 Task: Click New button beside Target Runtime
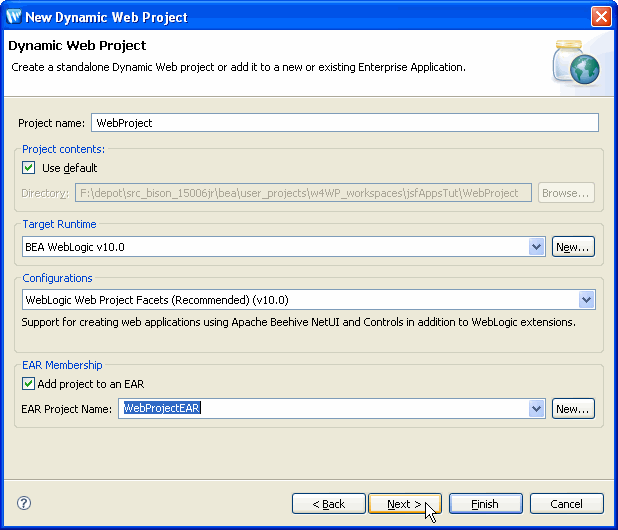coord(573,247)
